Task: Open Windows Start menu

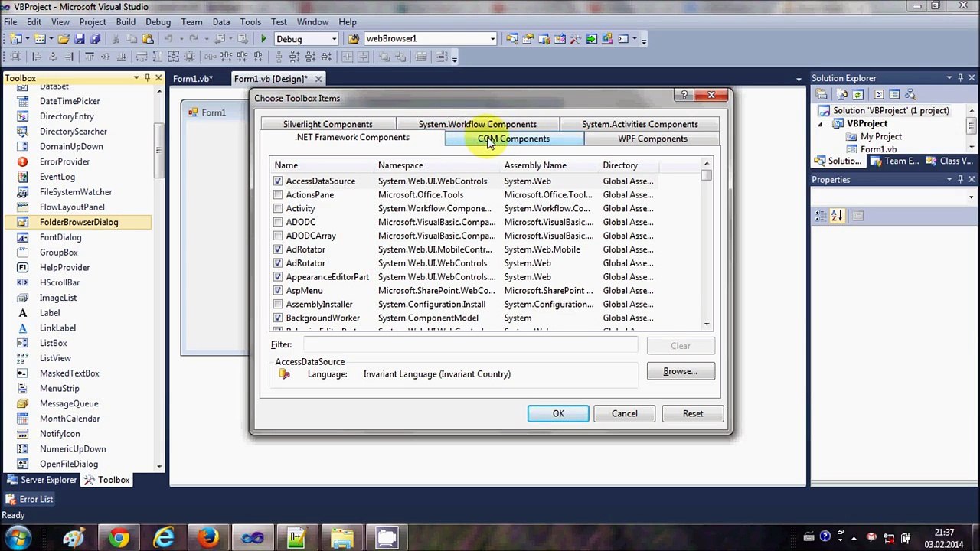Action: [x=18, y=538]
